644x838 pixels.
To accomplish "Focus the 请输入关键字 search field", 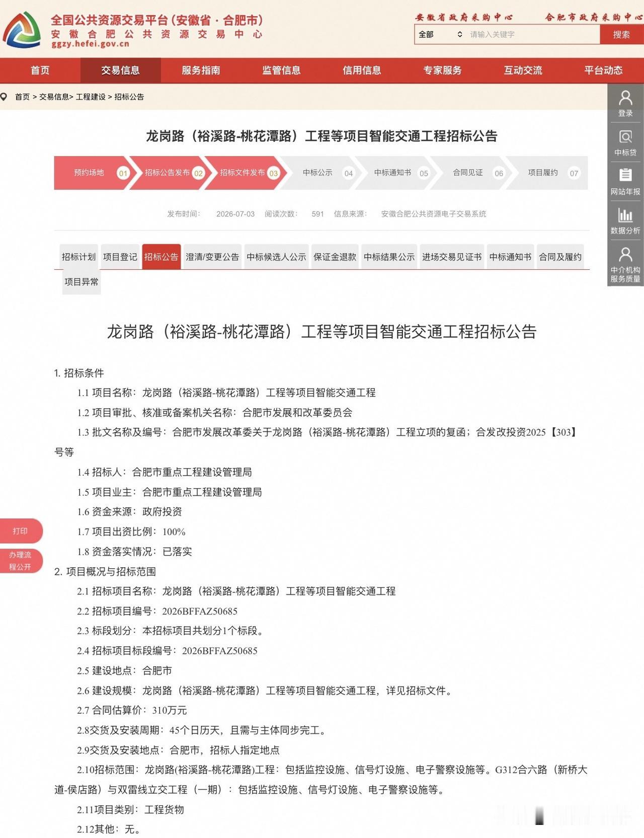I will pos(533,34).
